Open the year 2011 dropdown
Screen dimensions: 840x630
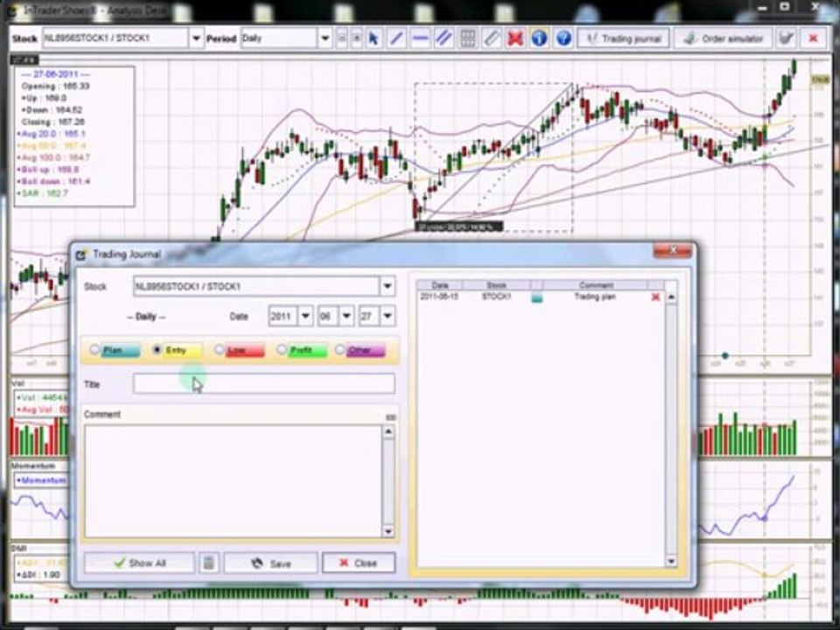305,316
